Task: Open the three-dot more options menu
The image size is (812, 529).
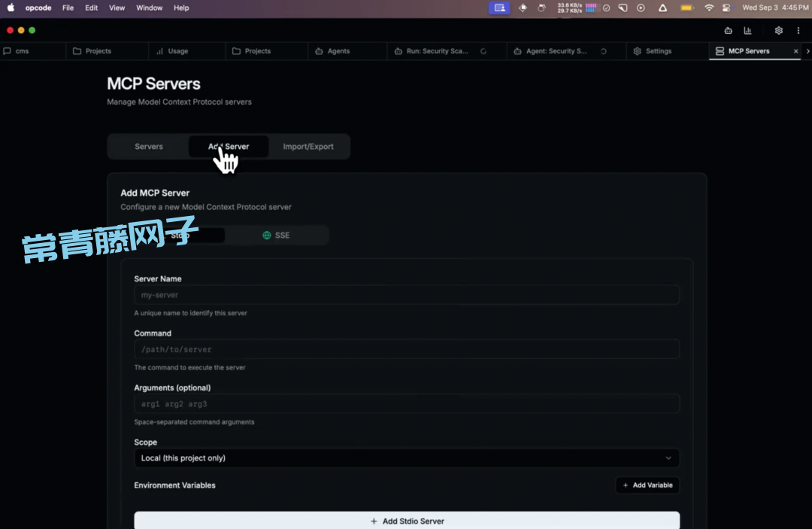Action: (x=798, y=31)
